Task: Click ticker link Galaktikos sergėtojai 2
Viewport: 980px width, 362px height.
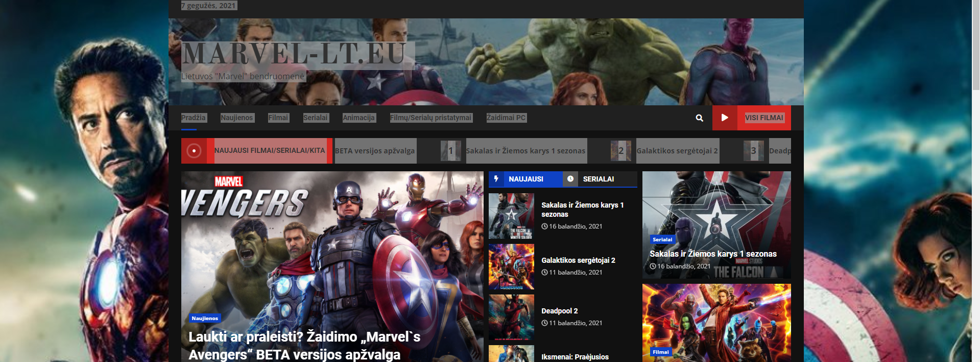Action: coord(677,151)
